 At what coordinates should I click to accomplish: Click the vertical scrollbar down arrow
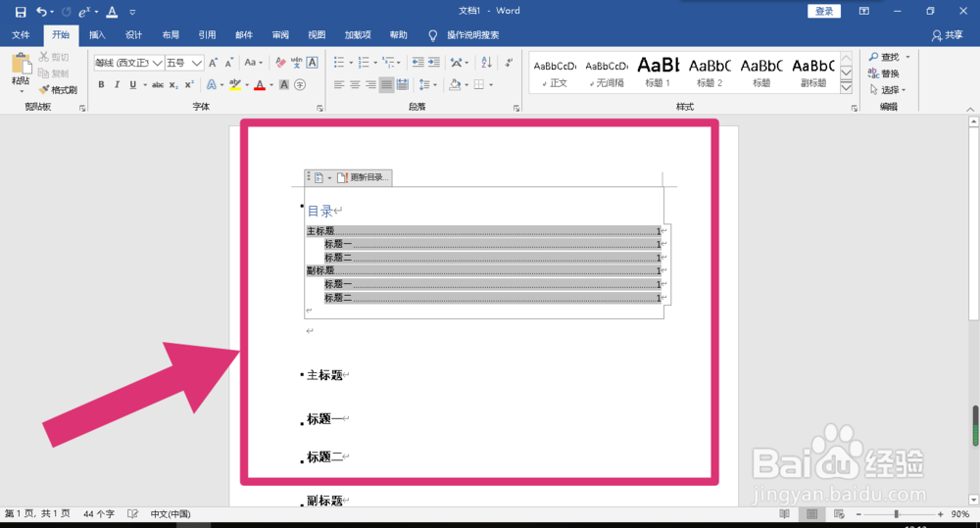tap(973, 500)
